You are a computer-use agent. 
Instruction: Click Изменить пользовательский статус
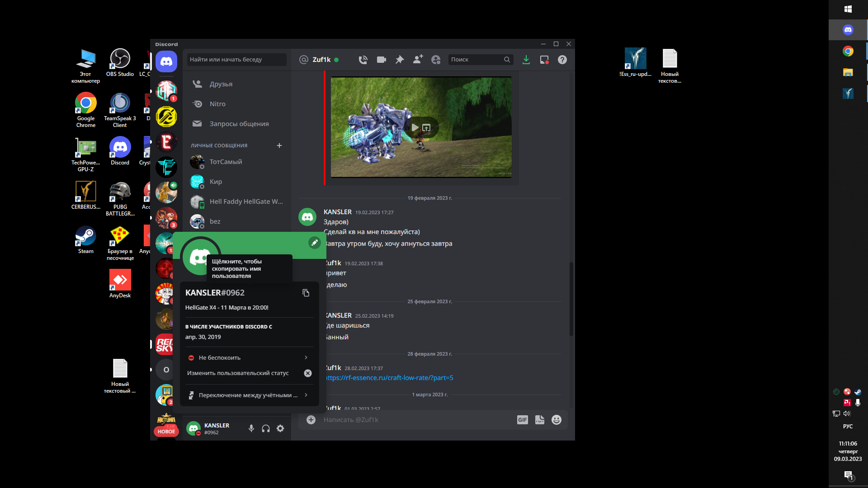238,373
